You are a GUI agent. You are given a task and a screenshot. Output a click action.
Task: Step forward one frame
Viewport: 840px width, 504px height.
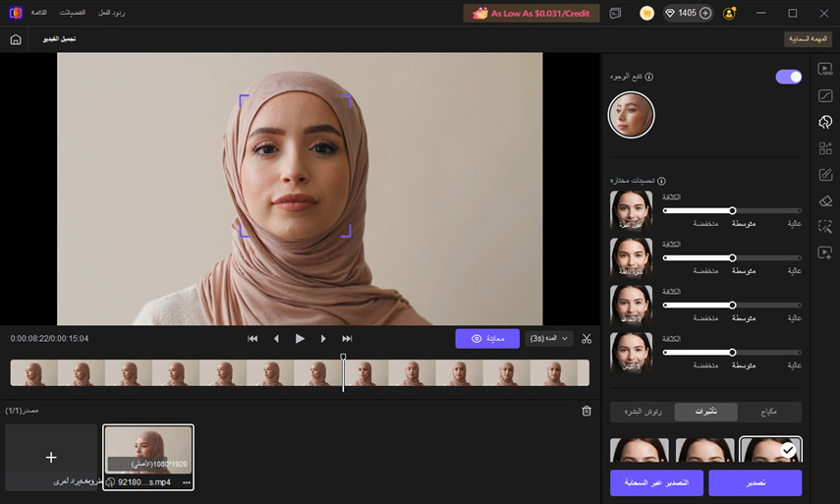(323, 339)
